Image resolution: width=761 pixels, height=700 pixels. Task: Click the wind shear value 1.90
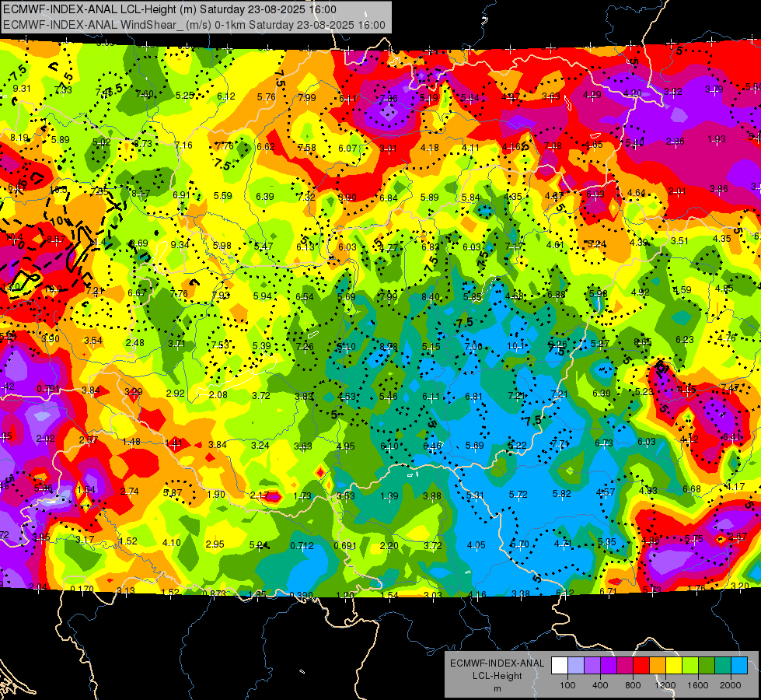pyautogui.click(x=216, y=494)
